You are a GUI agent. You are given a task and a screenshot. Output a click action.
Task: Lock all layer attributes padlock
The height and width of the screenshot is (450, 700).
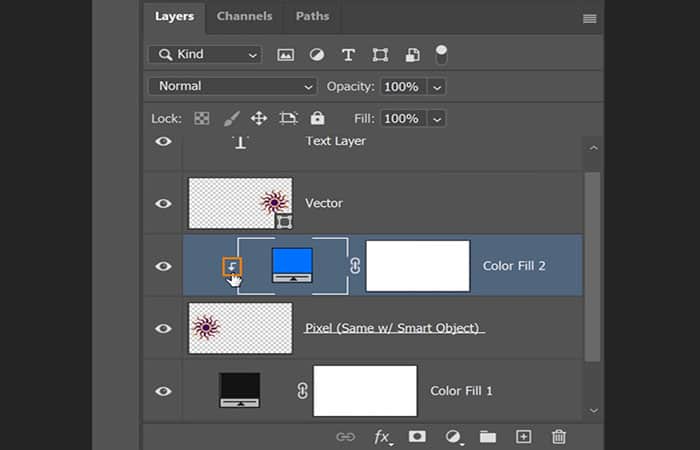(317, 118)
